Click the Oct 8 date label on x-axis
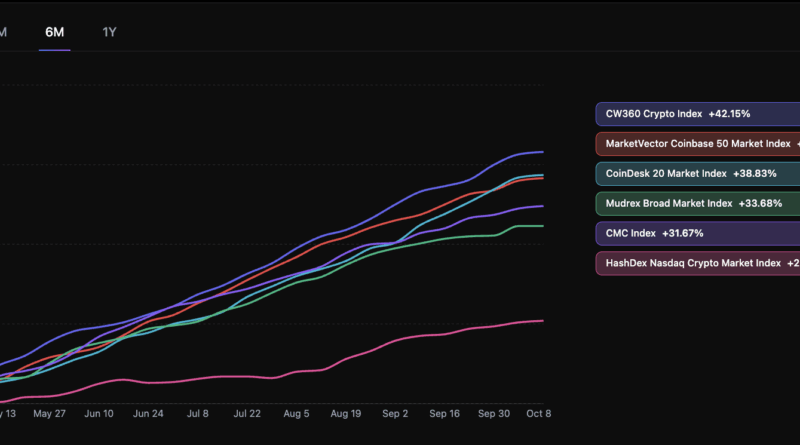800x445 pixels. [x=539, y=413]
